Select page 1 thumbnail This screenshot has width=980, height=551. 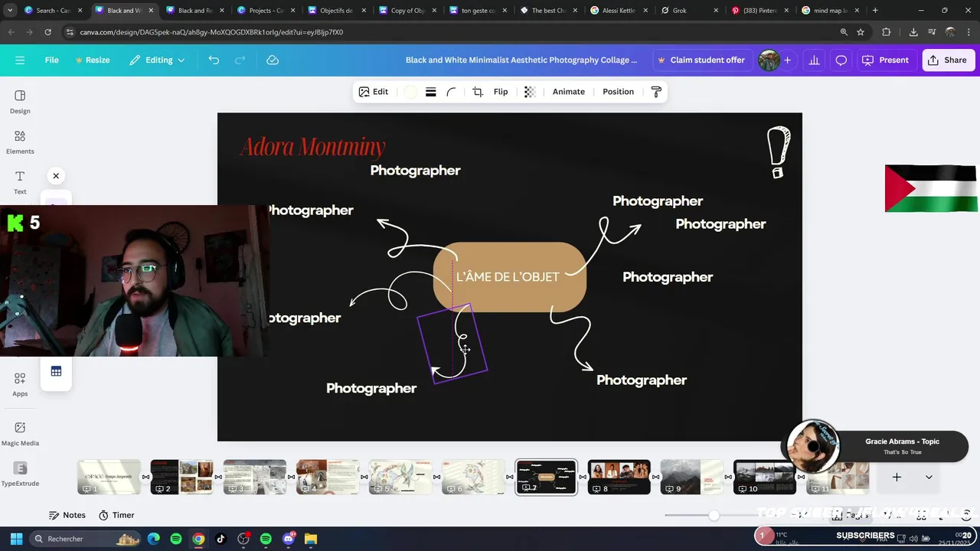coord(109,477)
